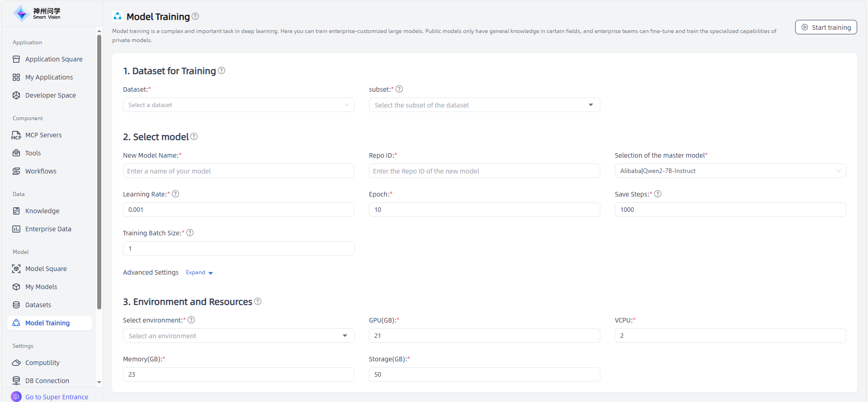Click the MCP Servers icon in sidebar
This screenshot has height=402, width=868.
[x=16, y=135]
